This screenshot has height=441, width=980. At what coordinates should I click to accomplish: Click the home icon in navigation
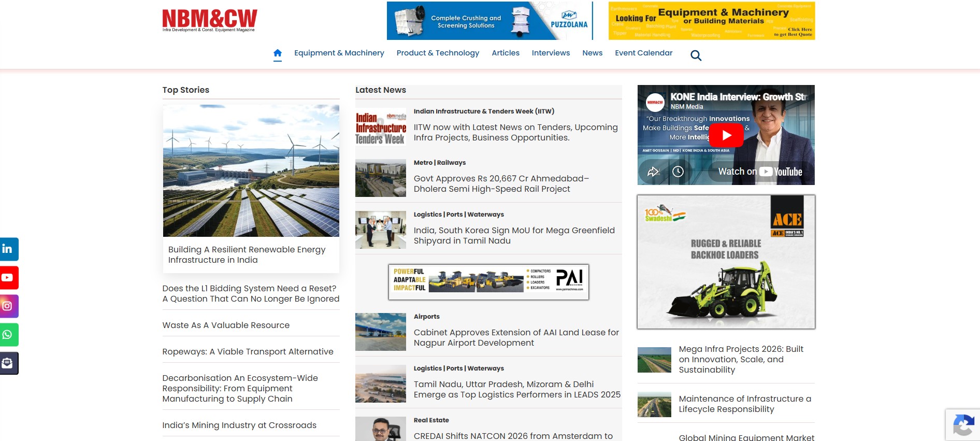coord(278,53)
